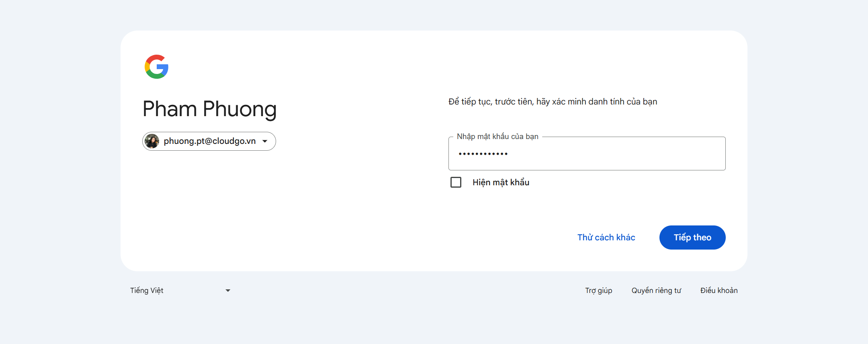Screen dimensions: 868x344
Task: Enable the Hiện mật khẩu checkbox
Action: pos(456,182)
